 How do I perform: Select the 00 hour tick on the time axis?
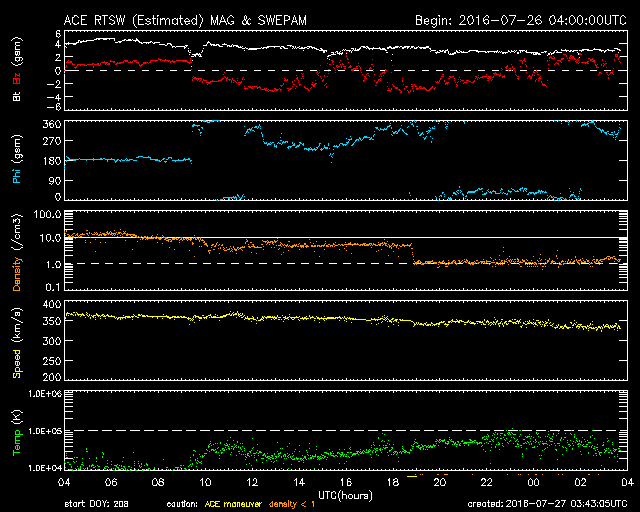click(x=532, y=482)
